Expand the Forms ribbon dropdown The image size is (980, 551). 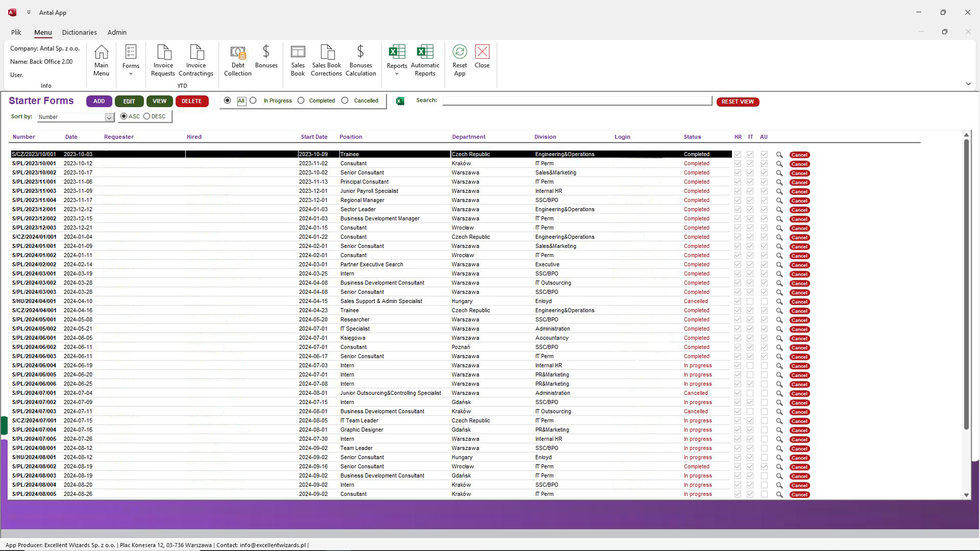click(130, 74)
